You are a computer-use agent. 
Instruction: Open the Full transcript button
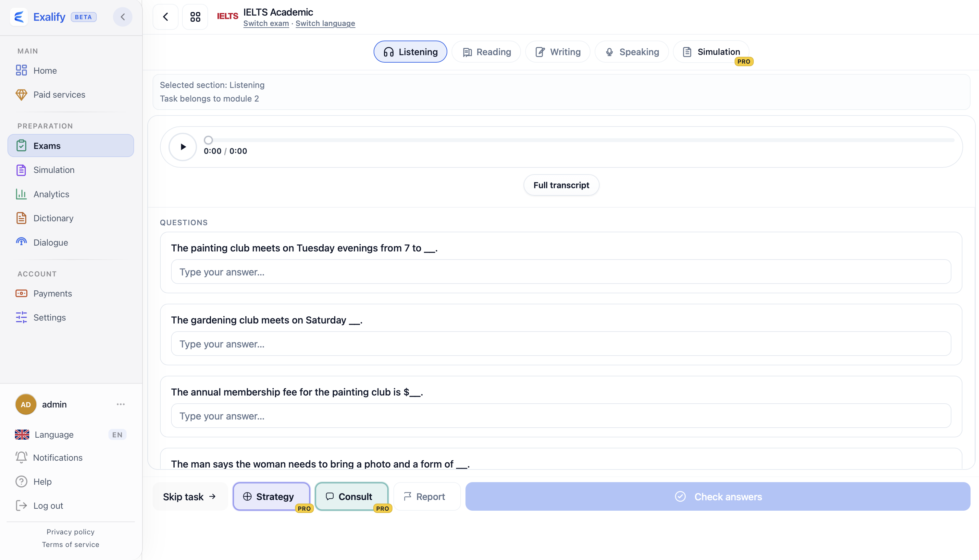tap(561, 185)
